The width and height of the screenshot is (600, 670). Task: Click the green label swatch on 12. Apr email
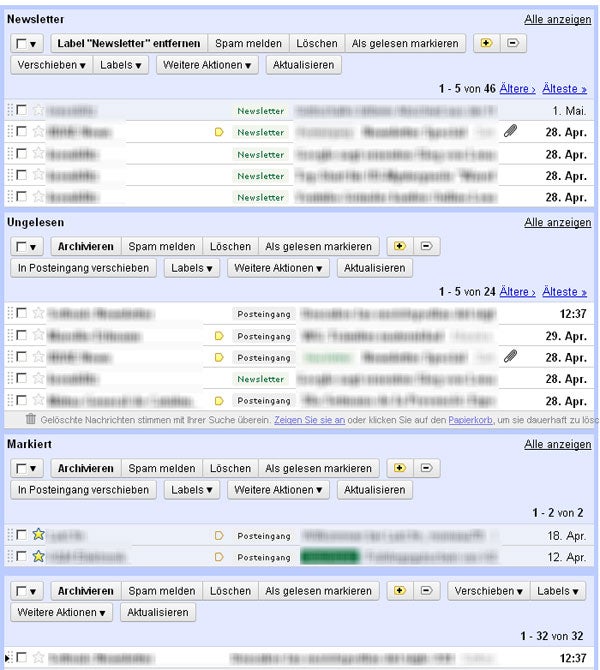[329, 556]
